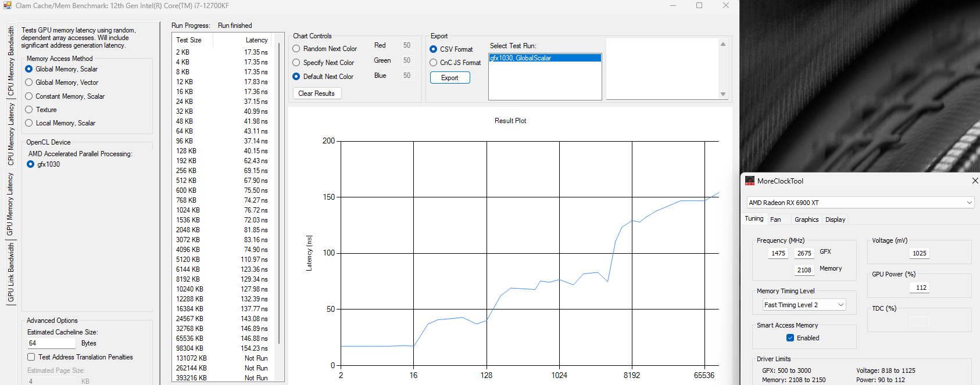Select the 4096 KB result row
This screenshot has width=980, height=385.
[x=222, y=250]
